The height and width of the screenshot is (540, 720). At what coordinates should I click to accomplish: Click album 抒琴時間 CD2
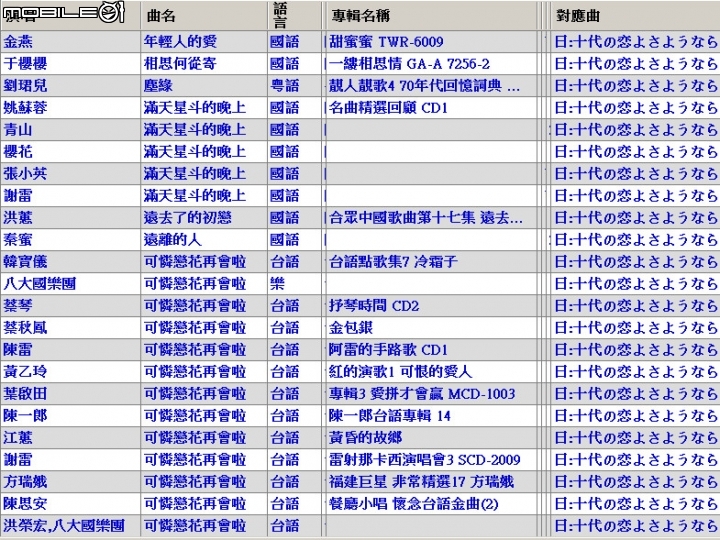click(x=374, y=306)
